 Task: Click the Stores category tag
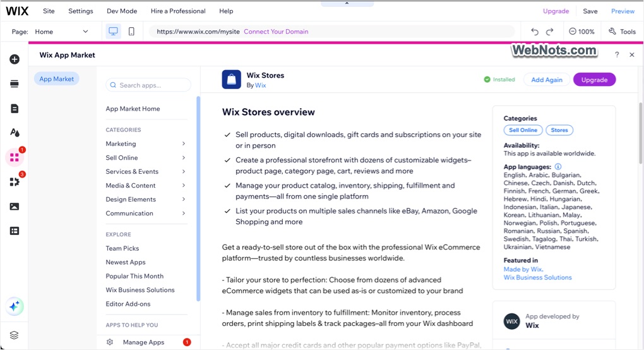(x=559, y=130)
